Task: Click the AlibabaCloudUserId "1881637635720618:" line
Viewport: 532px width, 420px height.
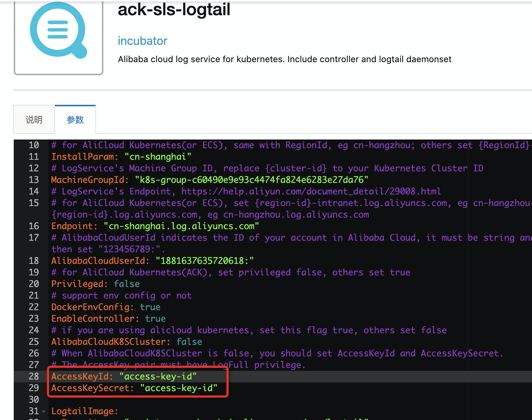Action: point(153,261)
